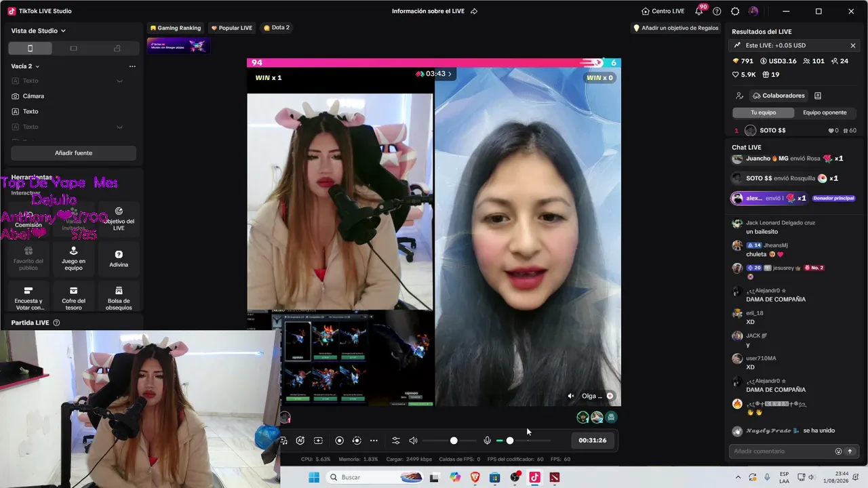The height and width of the screenshot is (488, 868).
Task: Open OBS Studio from the taskbar
Action: (x=515, y=478)
